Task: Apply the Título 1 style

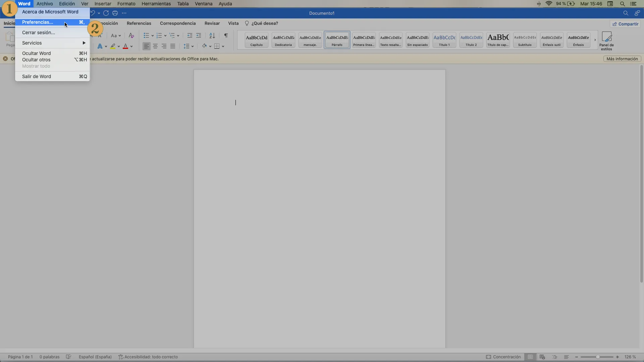Action: (x=444, y=40)
